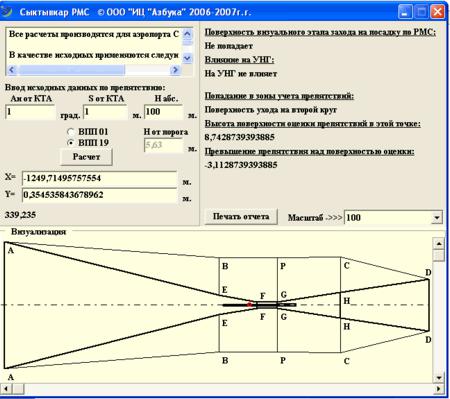Click the info box left scroll arrow
Viewport: 450px width, 399px height.
[12, 70]
